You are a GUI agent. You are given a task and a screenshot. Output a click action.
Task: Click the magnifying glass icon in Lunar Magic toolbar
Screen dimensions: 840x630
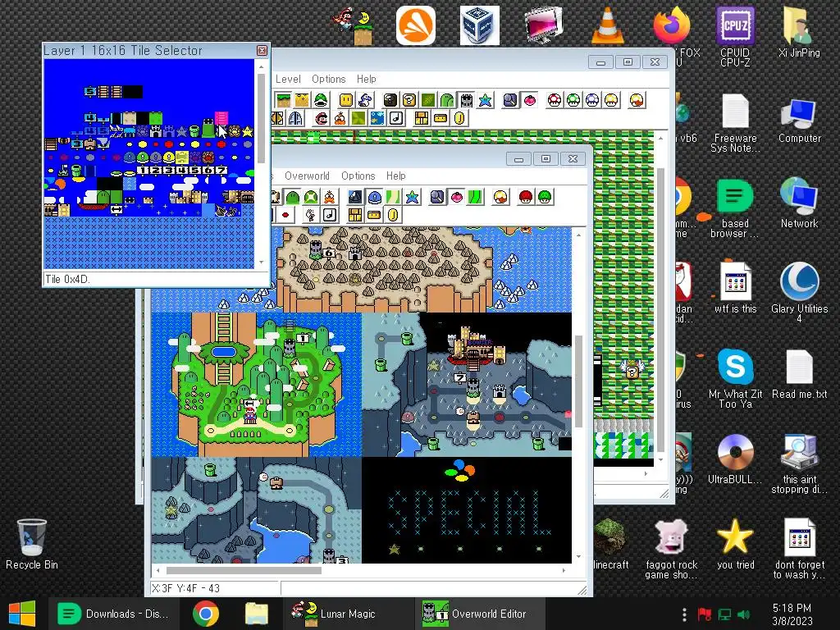pyautogui.click(x=510, y=100)
